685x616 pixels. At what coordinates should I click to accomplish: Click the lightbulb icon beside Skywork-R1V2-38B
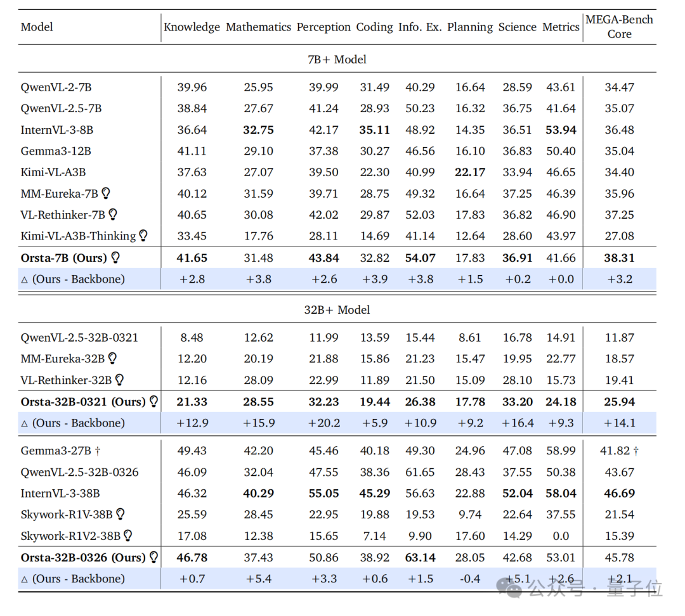pos(127,536)
